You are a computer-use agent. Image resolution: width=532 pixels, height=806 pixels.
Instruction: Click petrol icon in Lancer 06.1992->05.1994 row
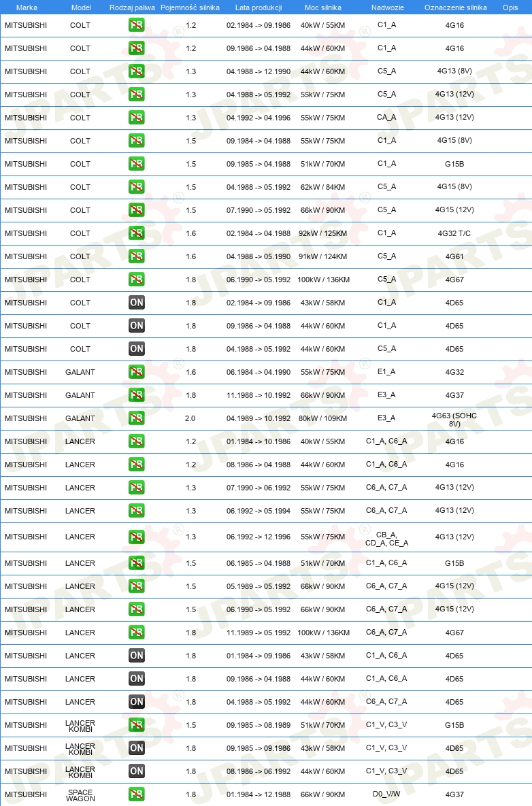(136, 511)
